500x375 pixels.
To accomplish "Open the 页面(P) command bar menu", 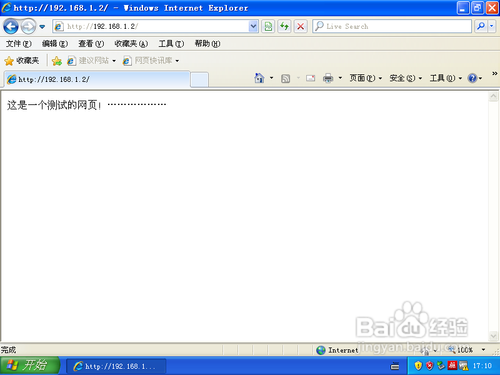I will [365, 78].
